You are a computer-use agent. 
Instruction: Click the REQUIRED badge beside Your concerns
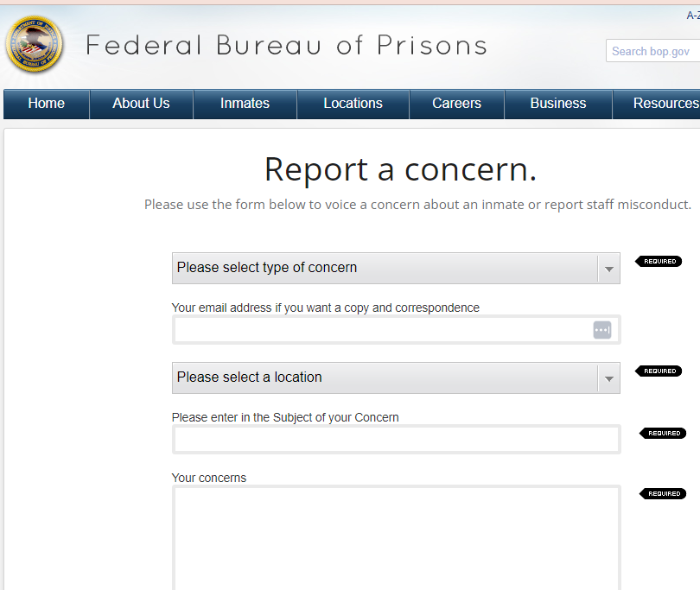pos(663,493)
